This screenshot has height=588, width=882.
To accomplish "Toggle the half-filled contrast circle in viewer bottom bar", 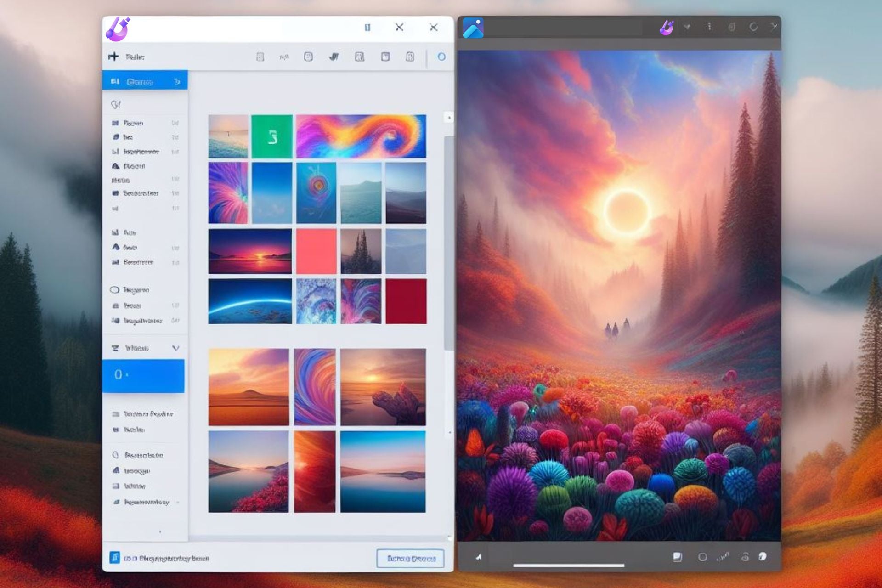I will 763,557.
